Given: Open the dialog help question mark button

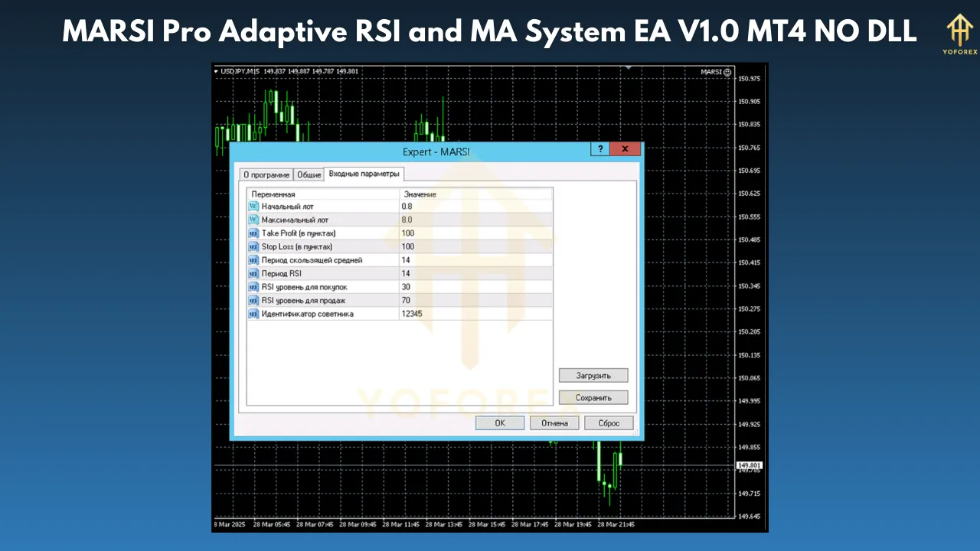Looking at the screenshot, I should pyautogui.click(x=599, y=149).
